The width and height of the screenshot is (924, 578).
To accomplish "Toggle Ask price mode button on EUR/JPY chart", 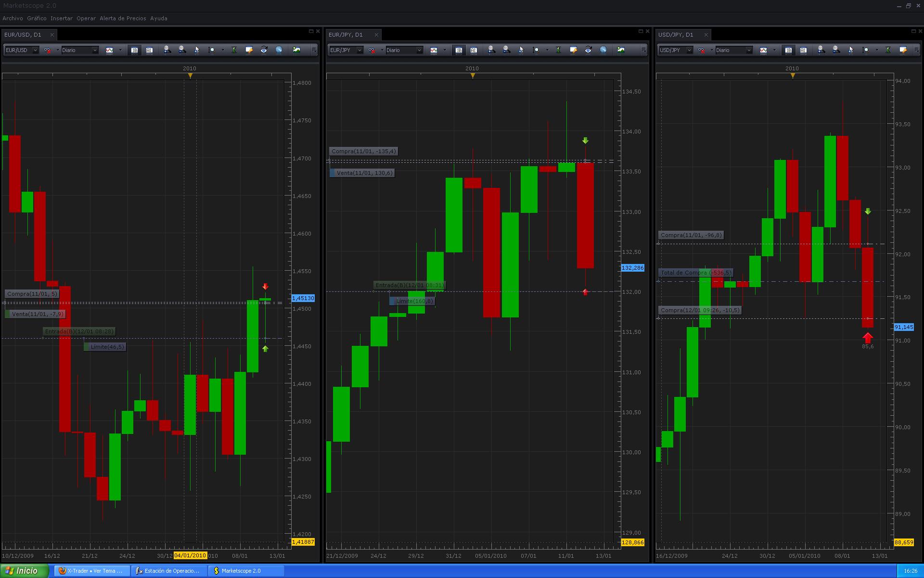I will coord(474,50).
